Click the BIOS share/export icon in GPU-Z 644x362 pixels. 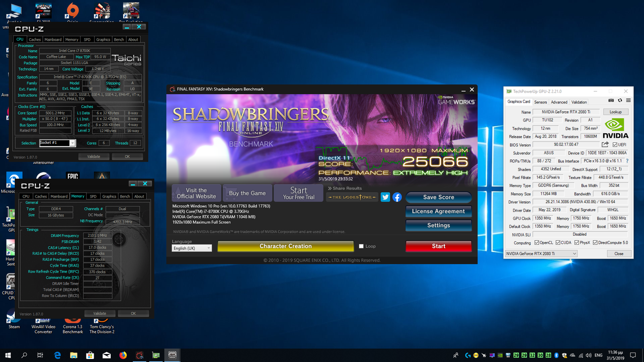[605, 145]
